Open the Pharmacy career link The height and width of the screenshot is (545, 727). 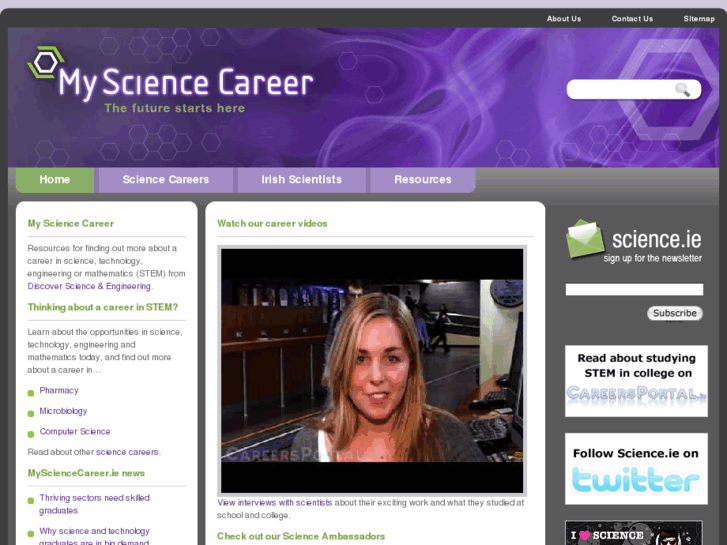tap(59, 391)
